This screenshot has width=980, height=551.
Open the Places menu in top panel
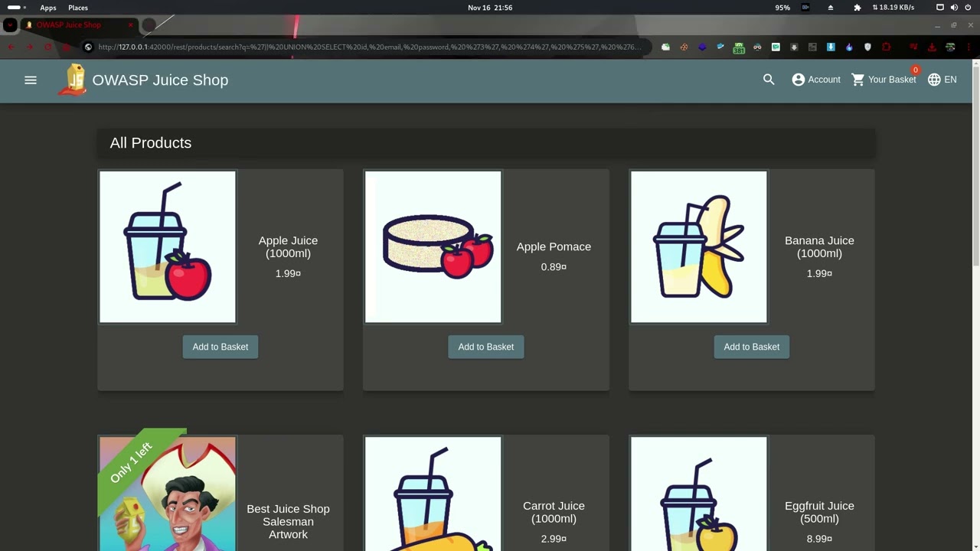[x=78, y=8]
